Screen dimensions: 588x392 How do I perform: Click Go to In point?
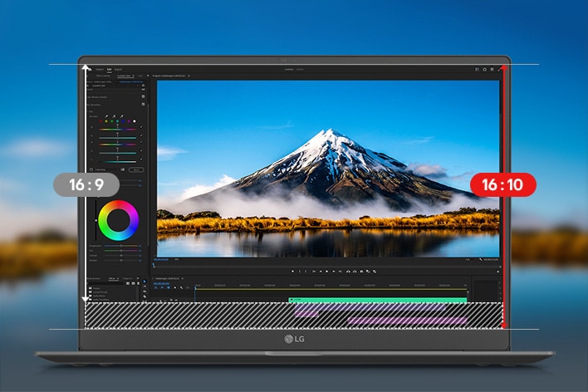click(313, 272)
